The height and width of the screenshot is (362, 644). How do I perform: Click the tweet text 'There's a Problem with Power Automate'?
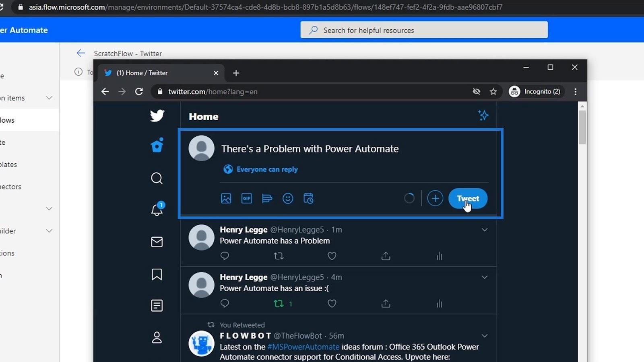tap(310, 149)
